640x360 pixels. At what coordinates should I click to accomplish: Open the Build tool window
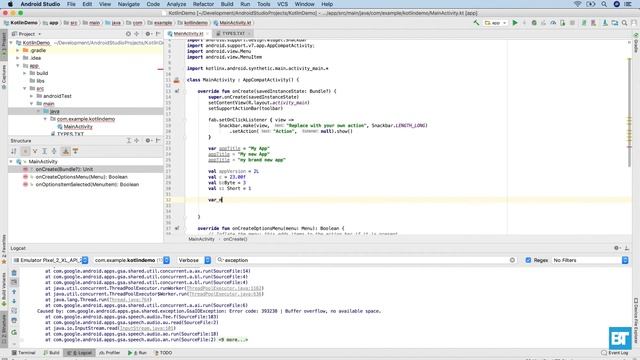[x=51, y=353]
